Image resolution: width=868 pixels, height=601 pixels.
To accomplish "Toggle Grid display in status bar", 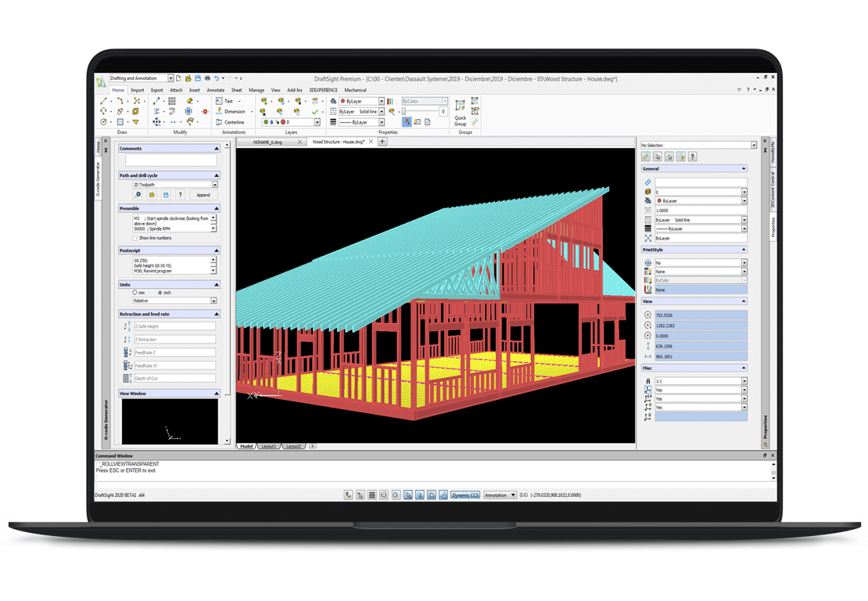I will point(372,495).
